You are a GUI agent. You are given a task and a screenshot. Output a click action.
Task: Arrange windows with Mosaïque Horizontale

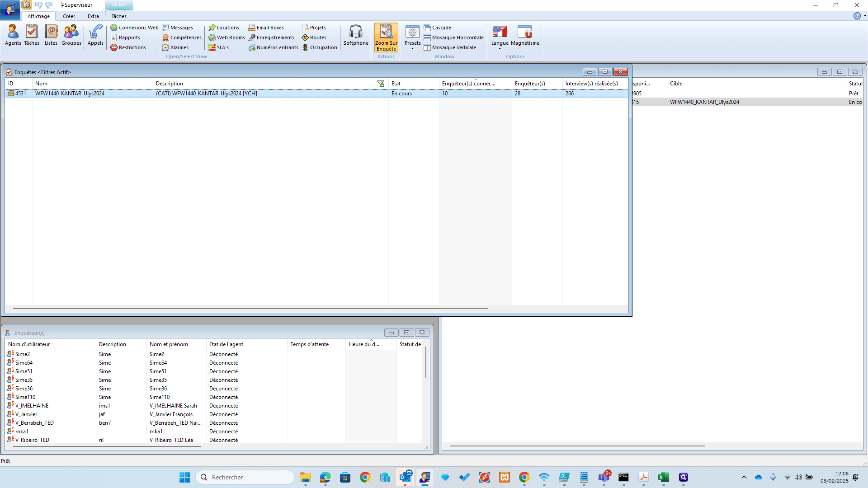[453, 38]
